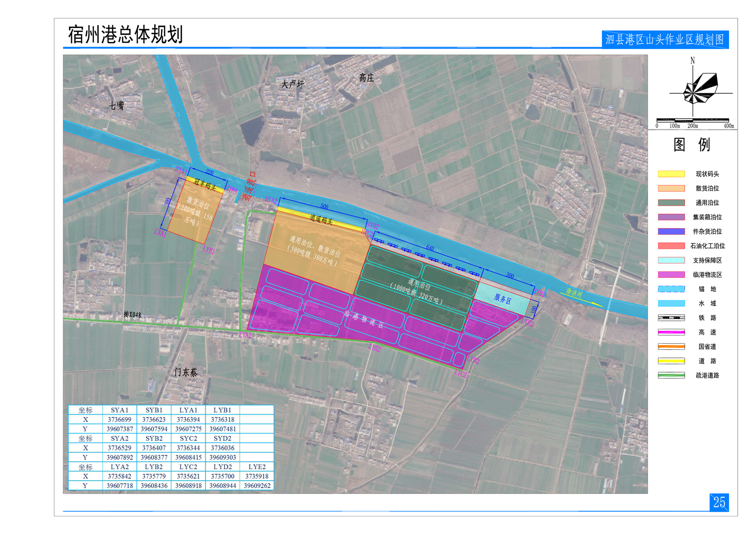The width and height of the screenshot is (756, 534).
Task: Click the LYE2 column header in table
Action: 257,467
